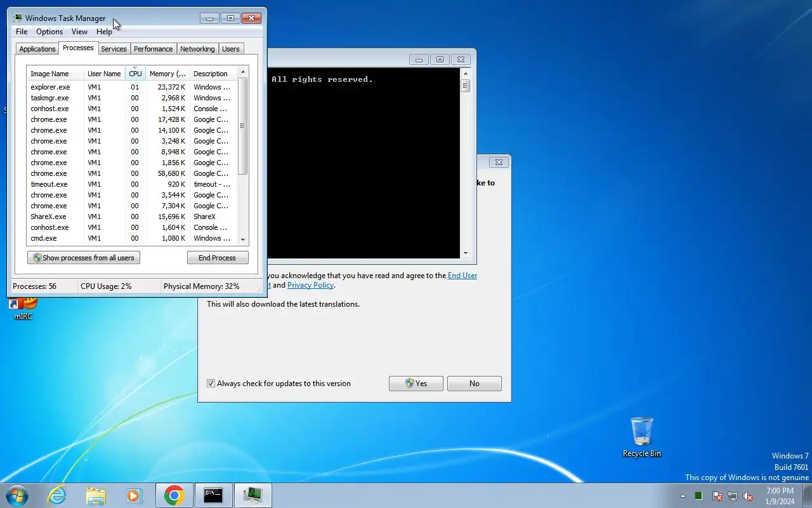Click Physical Memory 32% in status bar

tap(202, 286)
